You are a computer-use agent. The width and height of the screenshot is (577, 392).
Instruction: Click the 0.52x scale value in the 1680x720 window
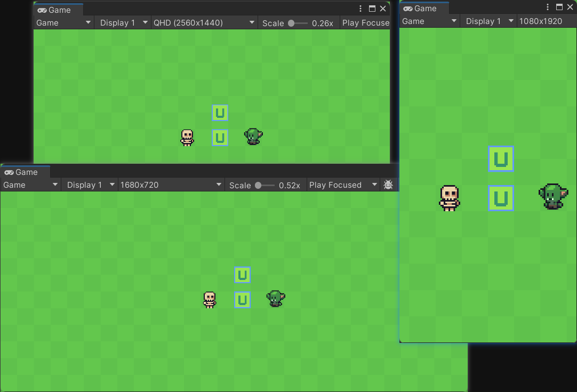click(289, 185)
